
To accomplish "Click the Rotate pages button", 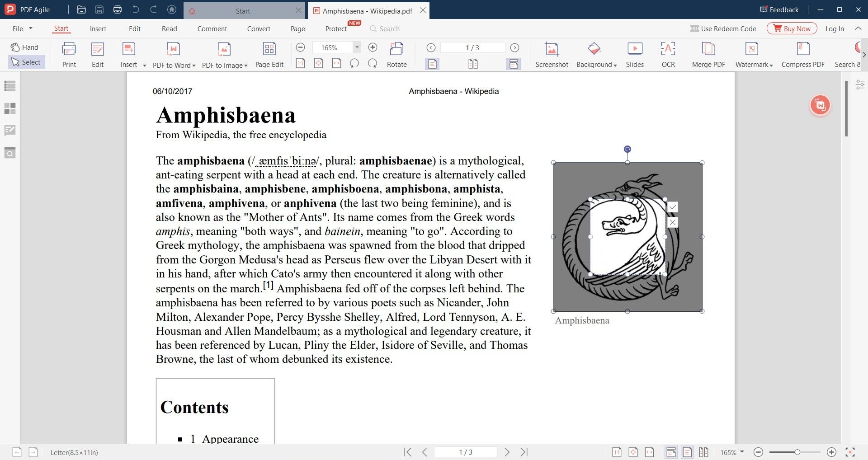I will [x=396, y=55].
